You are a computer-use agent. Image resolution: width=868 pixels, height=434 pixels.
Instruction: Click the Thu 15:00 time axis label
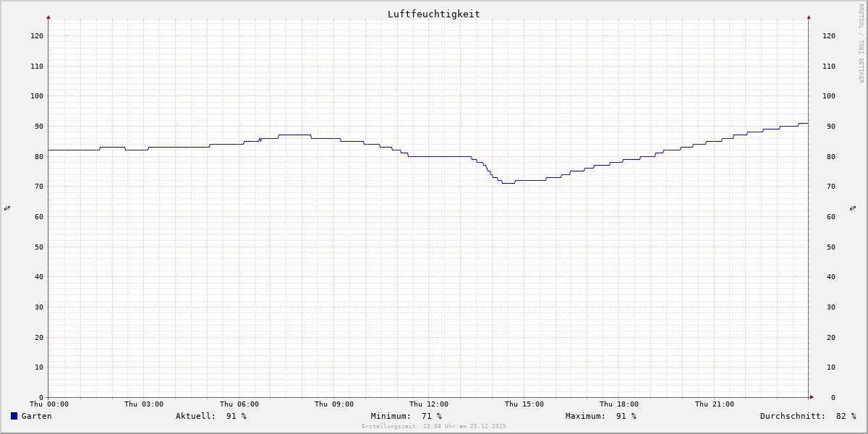click(524, 404)
